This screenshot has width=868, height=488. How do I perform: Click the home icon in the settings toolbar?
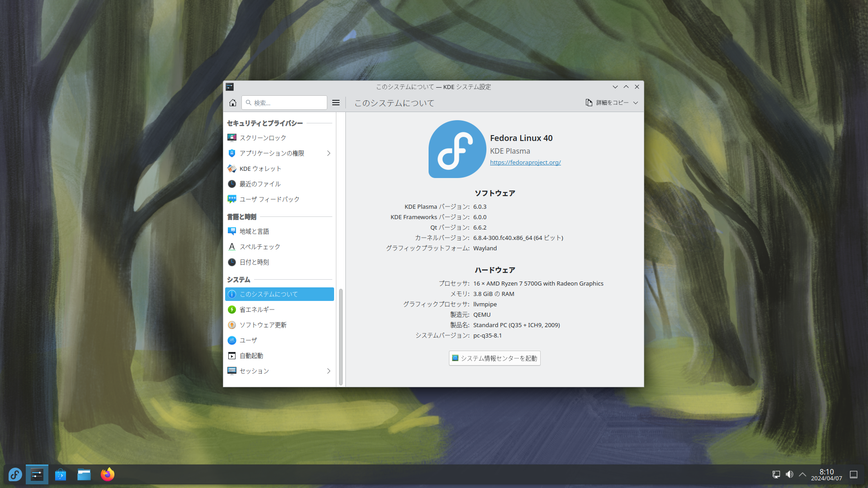tap(233, 103)
